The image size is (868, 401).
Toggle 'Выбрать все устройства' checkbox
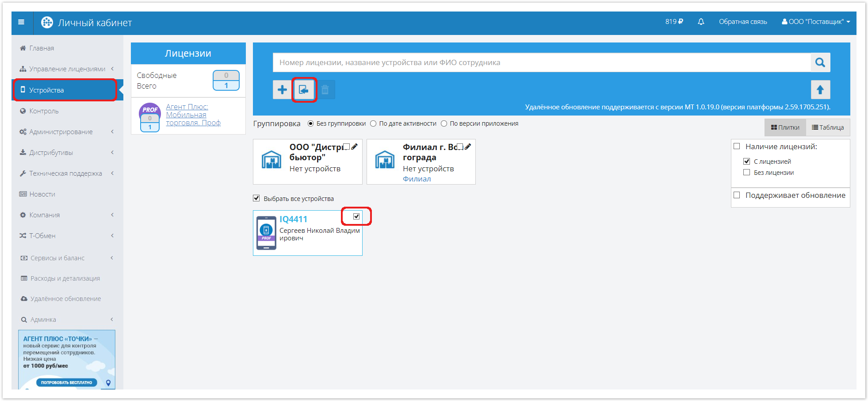pos(256,198)
